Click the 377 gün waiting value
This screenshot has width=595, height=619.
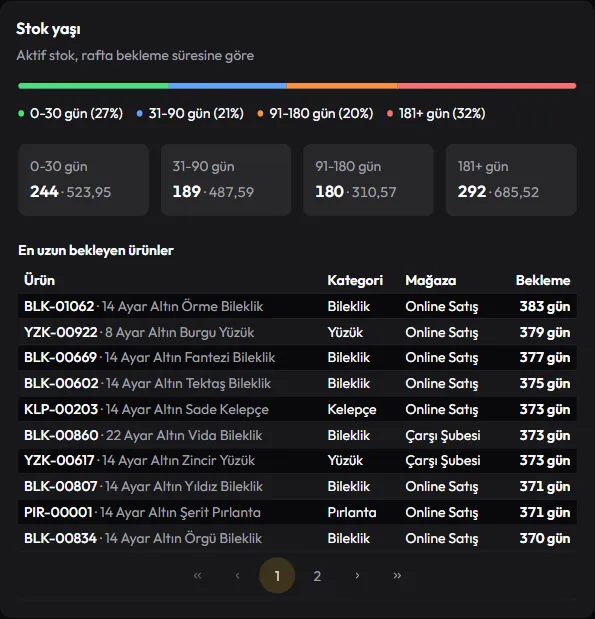point(545,358)
